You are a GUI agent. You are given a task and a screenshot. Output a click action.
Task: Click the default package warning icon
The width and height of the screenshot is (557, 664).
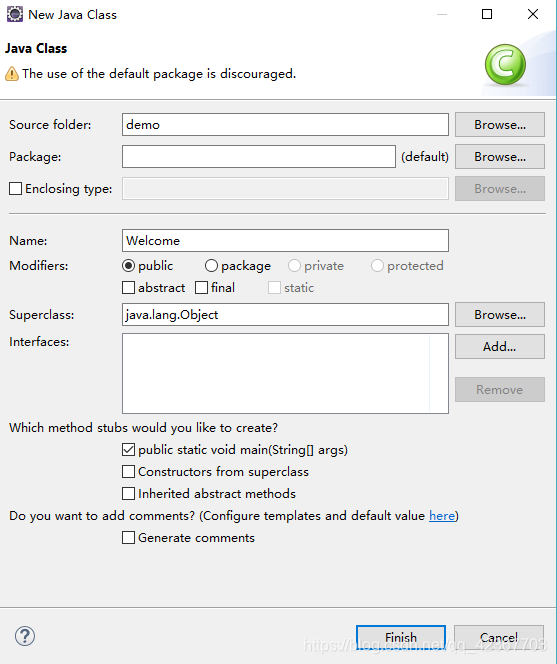pyautogui.click(x=12, y=74)
